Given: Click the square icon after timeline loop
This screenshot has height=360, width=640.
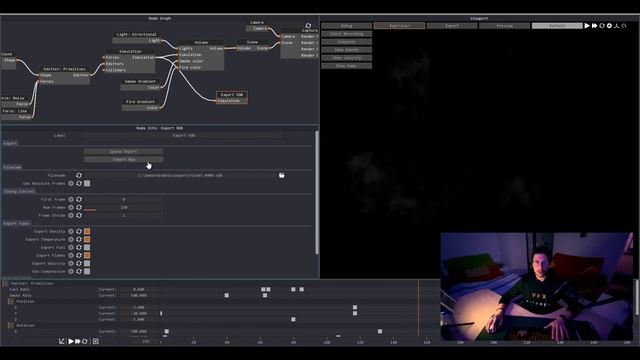Looking at the screenshot, I should point(96,341).
